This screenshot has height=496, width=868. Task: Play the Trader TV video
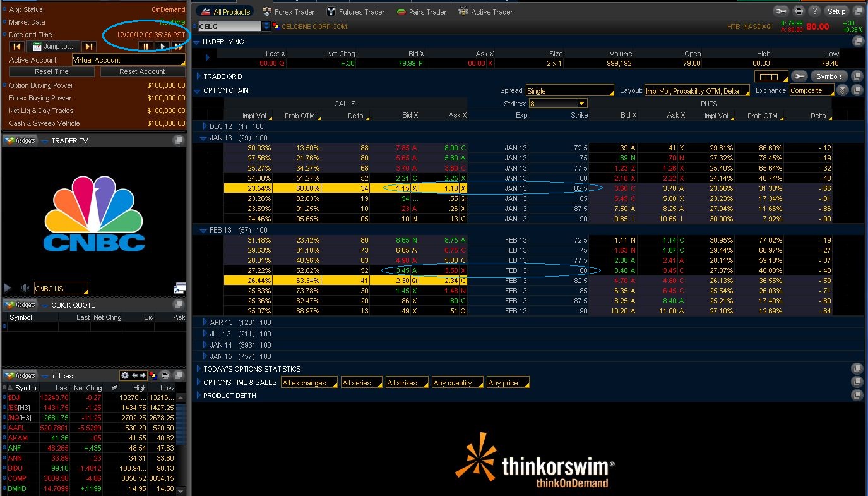[x=8, y=288]
